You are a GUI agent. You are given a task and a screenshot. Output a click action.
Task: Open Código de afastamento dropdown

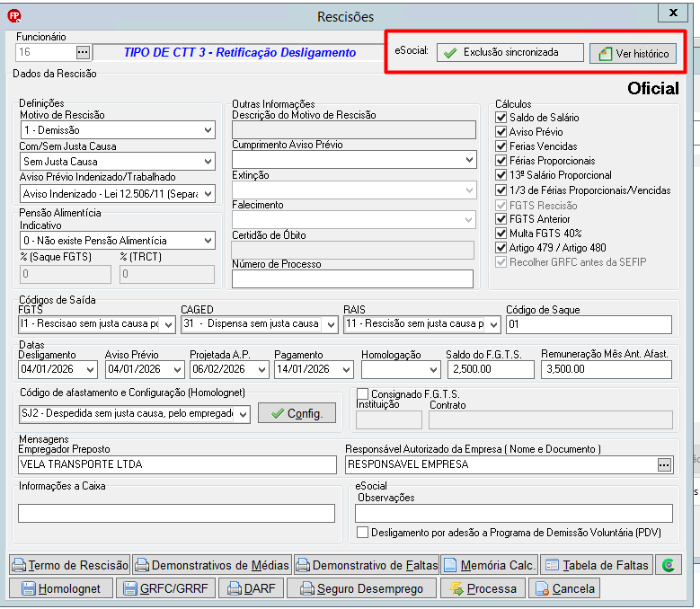click(x=244, y=414)
